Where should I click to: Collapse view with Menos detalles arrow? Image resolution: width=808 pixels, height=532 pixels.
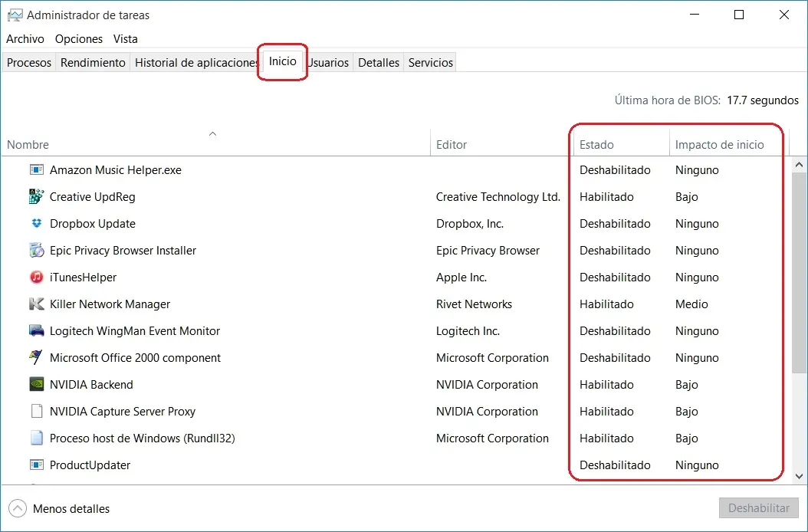[x=18, y=508]
